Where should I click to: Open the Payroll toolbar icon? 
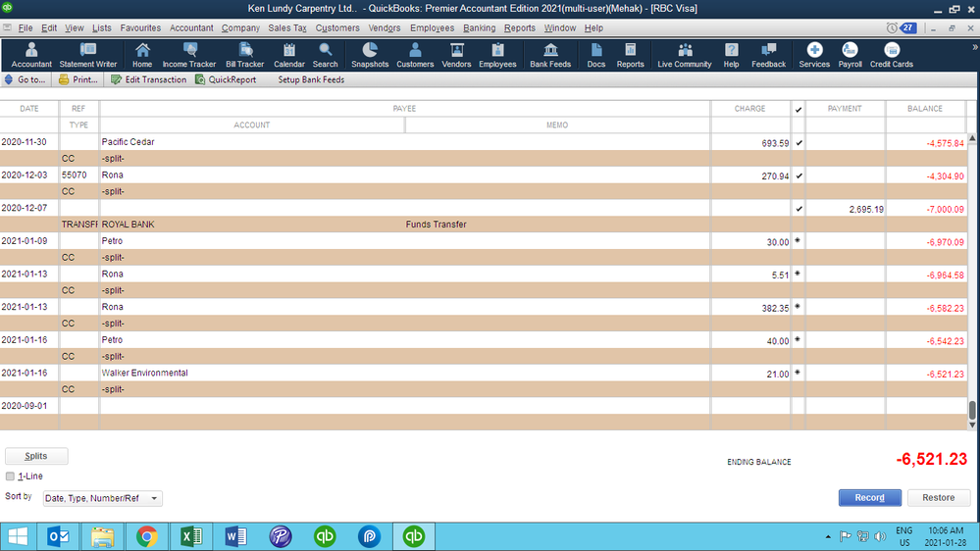(850, 55)
